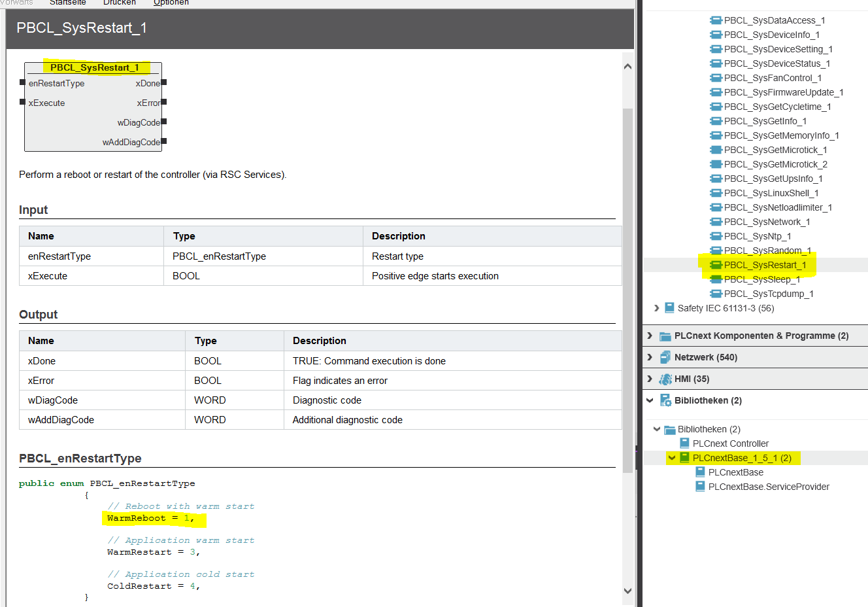This screenshot has width=868, height=607.
Task: Click the 'WarmRestart = 3,' code line
Action: (154, 552)
